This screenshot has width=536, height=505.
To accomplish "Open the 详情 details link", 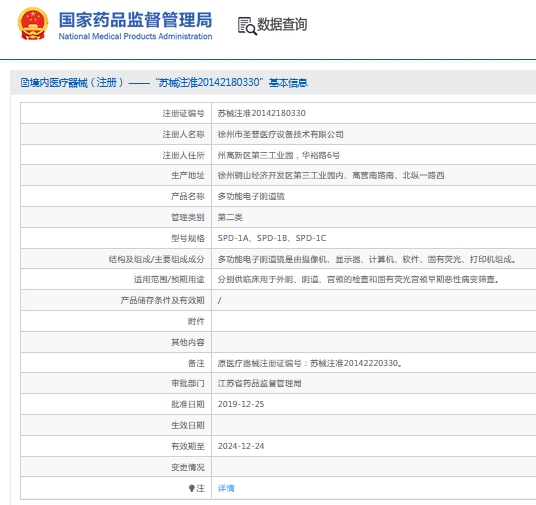I will 226,488.
